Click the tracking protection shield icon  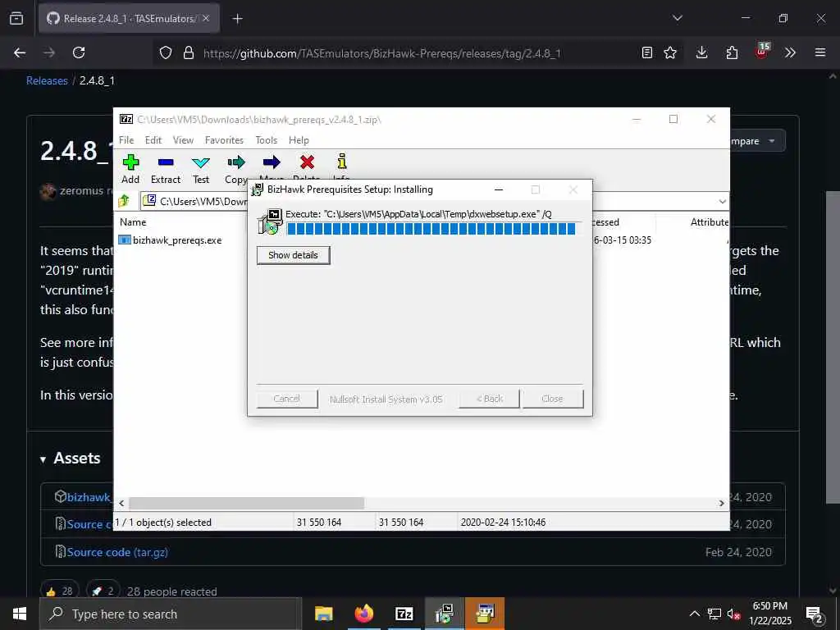coord(166,53)
